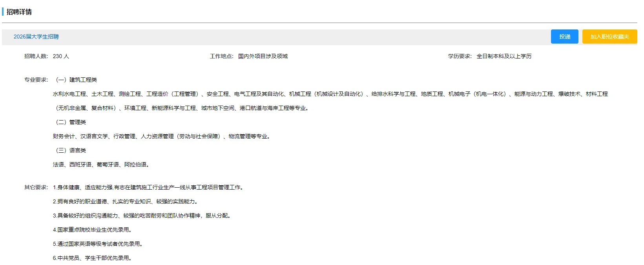The image size is (644, 265).
Task: Click the 专业要求 label
Action: pos(36,80)
